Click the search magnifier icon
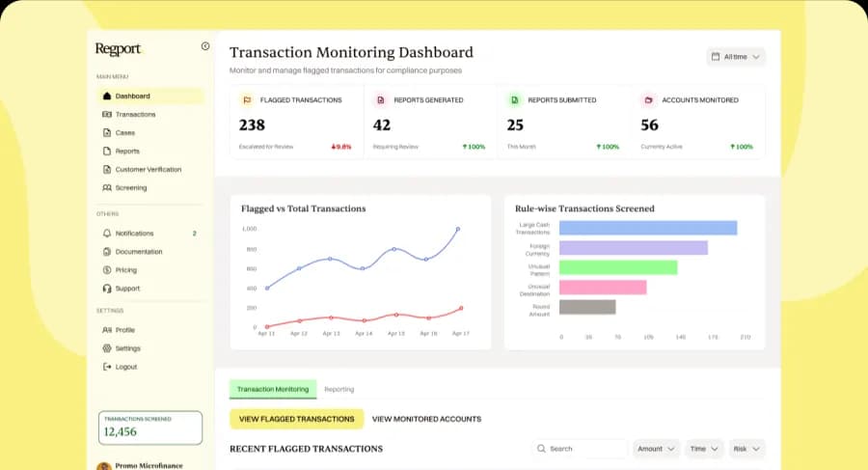The image size is (868, 470). [541, 449]
